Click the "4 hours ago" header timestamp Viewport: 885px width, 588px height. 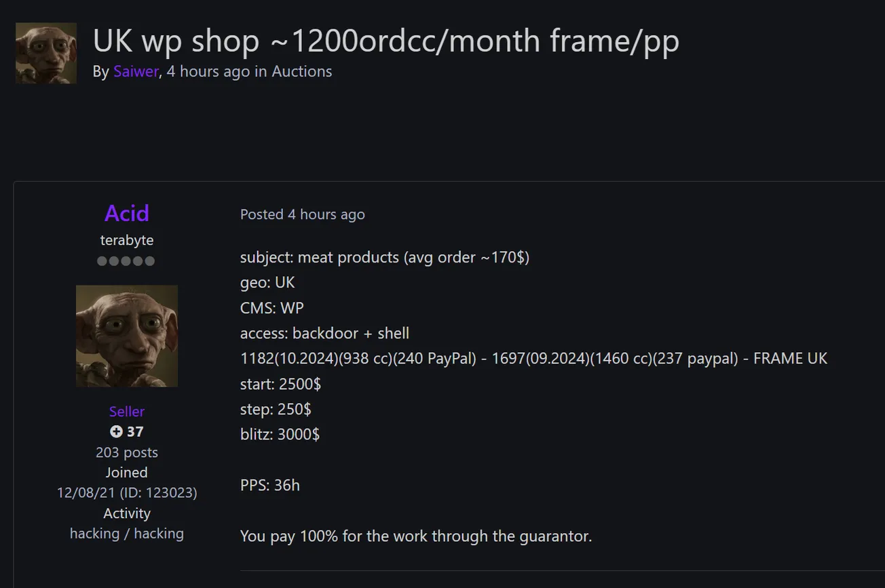pos(208,71)
